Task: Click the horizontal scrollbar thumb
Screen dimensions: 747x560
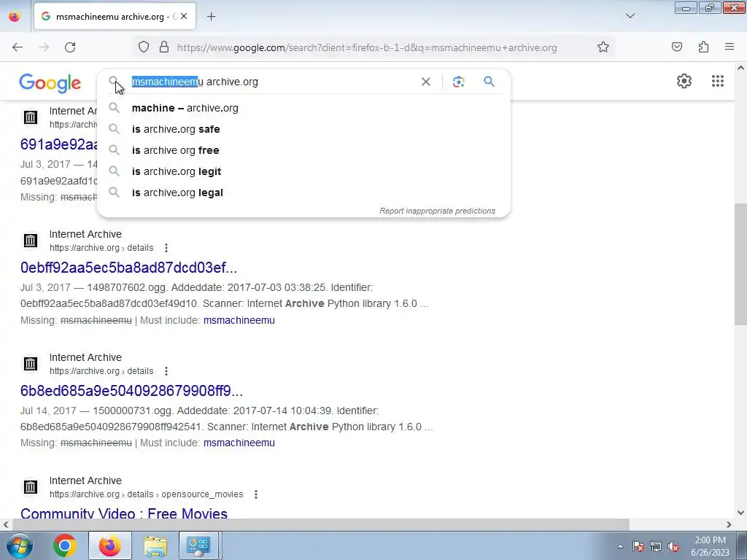Action: 321,524
